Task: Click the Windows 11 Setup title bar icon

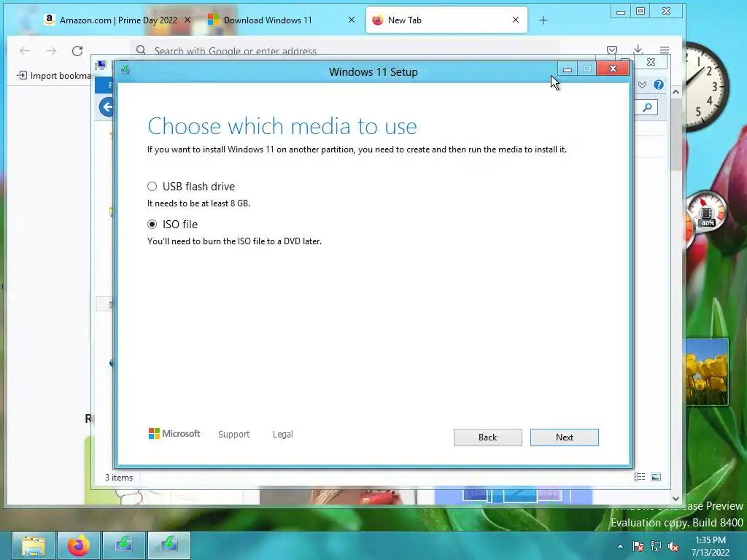Action: coord(125,71)
